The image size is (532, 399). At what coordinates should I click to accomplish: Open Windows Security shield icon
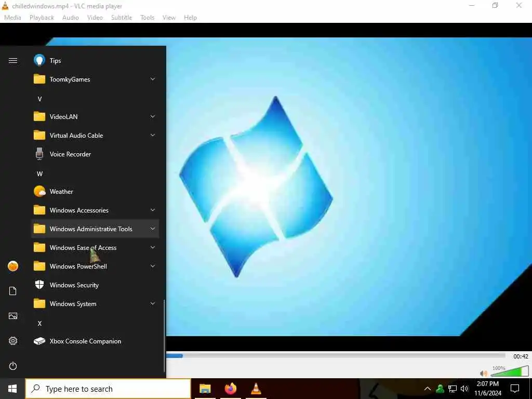point(39,284)
